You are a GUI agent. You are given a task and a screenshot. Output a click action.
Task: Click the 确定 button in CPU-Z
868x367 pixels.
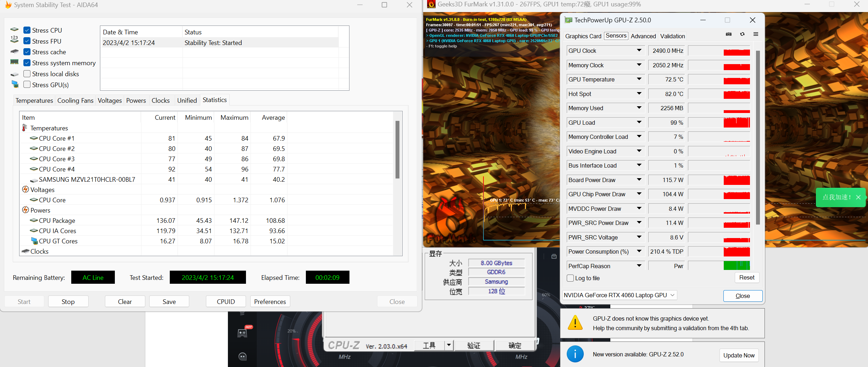coord(515,345)
